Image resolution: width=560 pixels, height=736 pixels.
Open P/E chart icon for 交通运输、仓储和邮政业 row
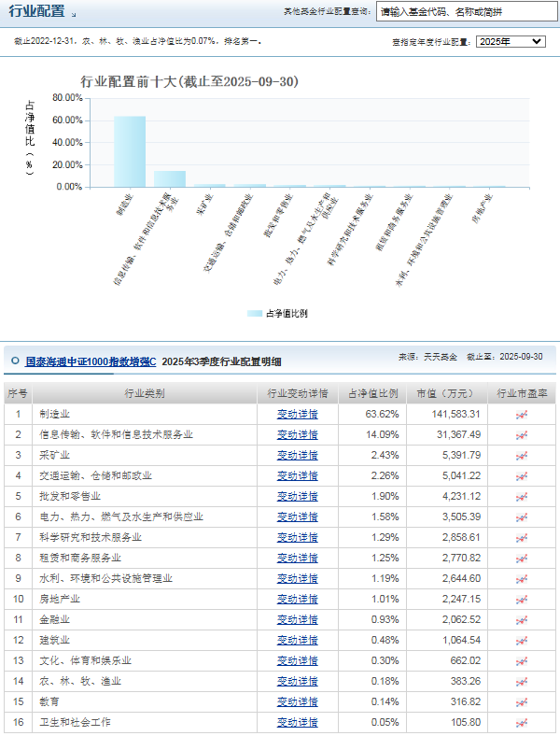(x=522, y=476)
